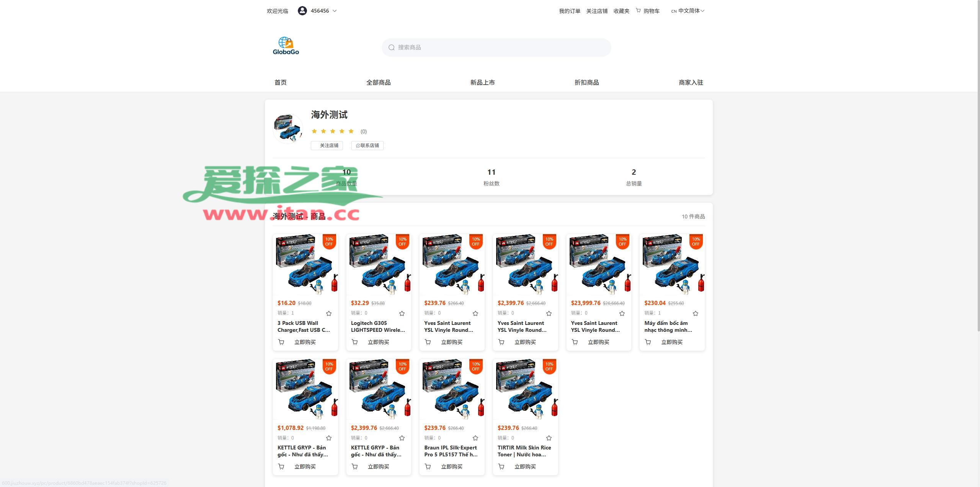Click the TIRTIR Milk Skin Rice Toner title
The image size is (980, 487).
[524, 451]
